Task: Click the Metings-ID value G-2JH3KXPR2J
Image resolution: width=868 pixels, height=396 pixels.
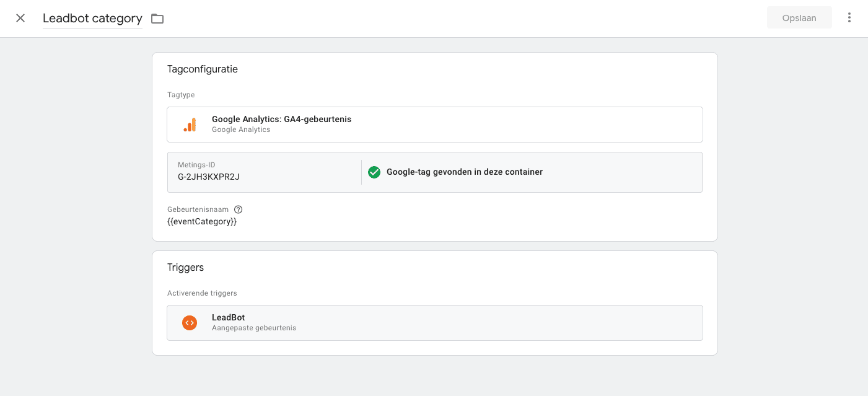Action: click(x=209, y=177)
